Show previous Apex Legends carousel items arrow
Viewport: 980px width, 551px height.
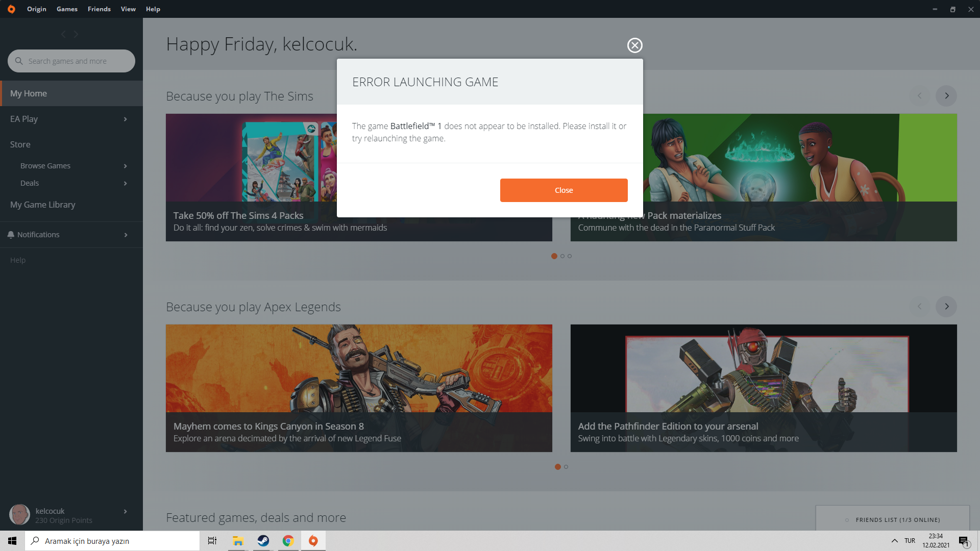point(920,307)
